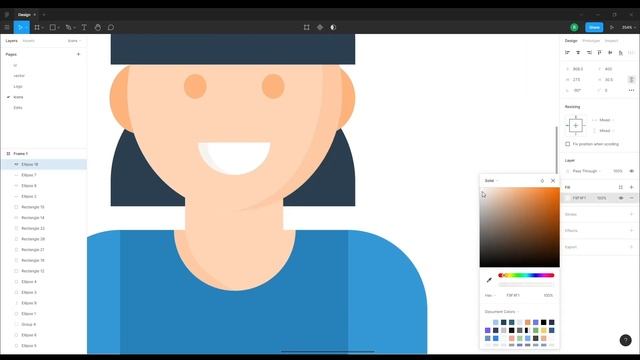Click the Tidy Up distribute icon
Image resolution: width=640 pixels, height=360 pixels.
[x=631, y=53]
